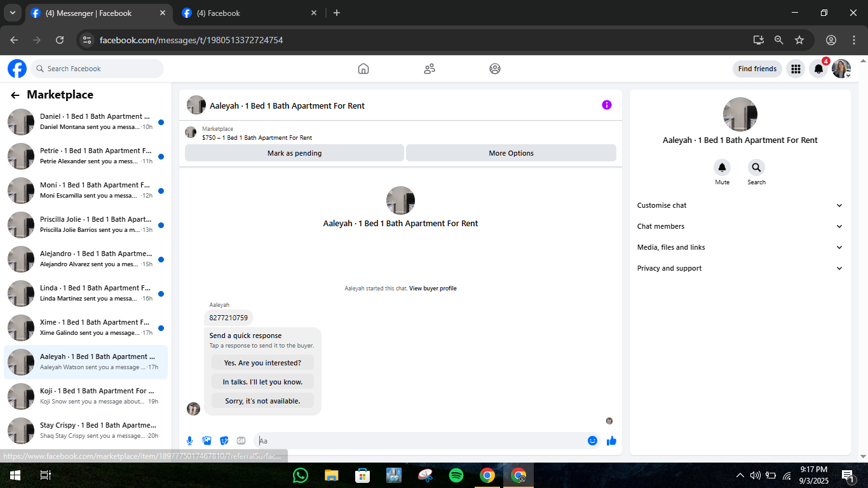Expand the Privacy and support section
Image resolution: width=868 pixels, height=488 pixels.
pyautogui.click(x=740, y=268)
